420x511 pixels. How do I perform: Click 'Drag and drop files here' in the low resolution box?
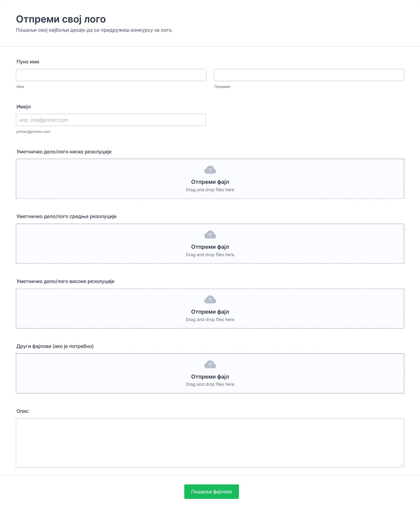pyautogui.click(x=210, y=190)
